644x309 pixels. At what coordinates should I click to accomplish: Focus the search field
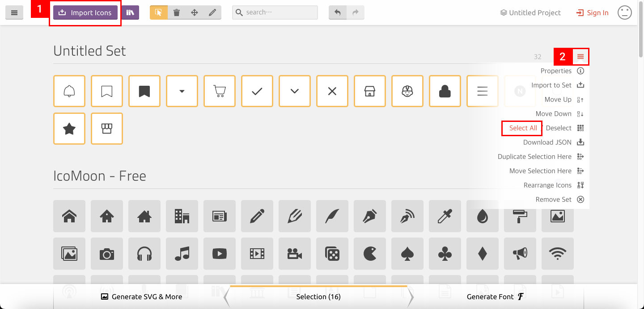(275, 13)
